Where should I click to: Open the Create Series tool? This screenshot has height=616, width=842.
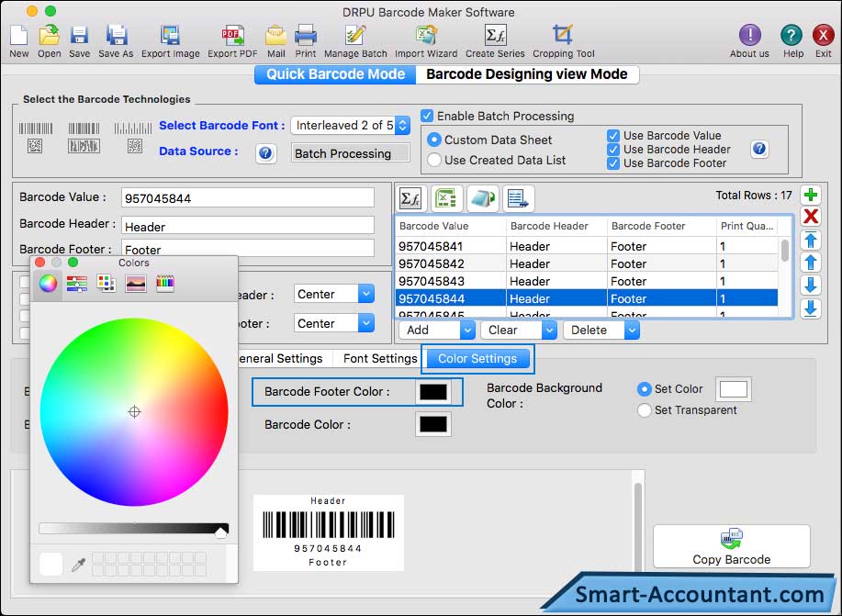(495, 36)
